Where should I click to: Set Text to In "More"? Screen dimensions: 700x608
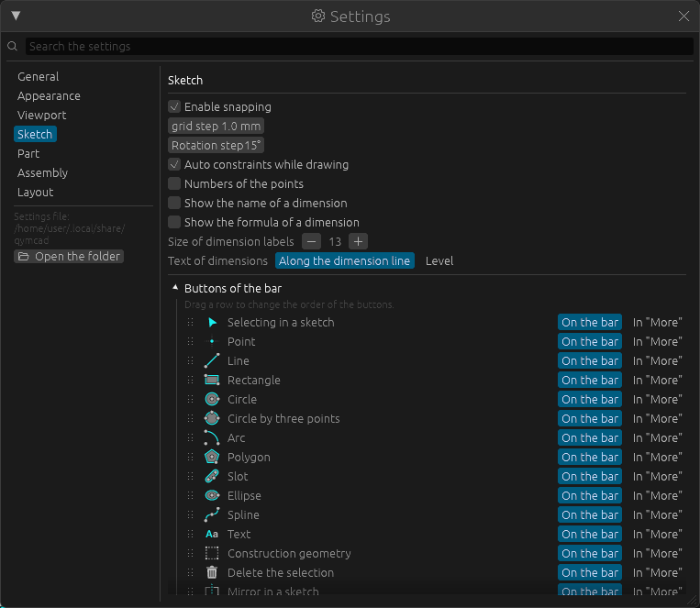657,534
